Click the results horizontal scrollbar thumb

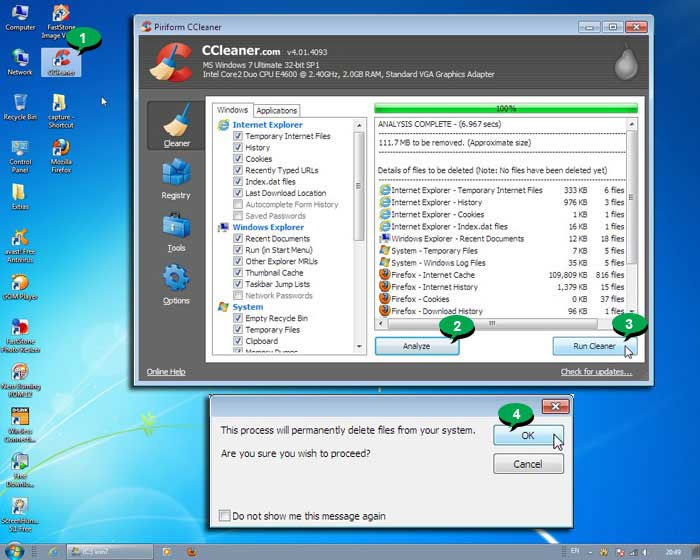pos(492,323)
